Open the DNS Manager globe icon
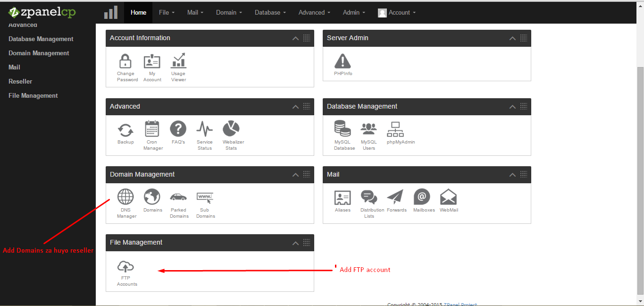Viewport: 644px width, 306px height. pos(125,197)
